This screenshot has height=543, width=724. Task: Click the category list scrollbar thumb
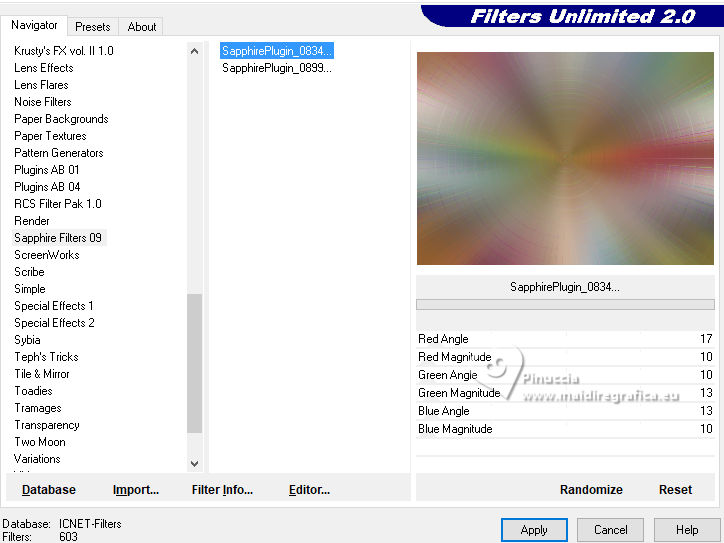pos(194,363)
